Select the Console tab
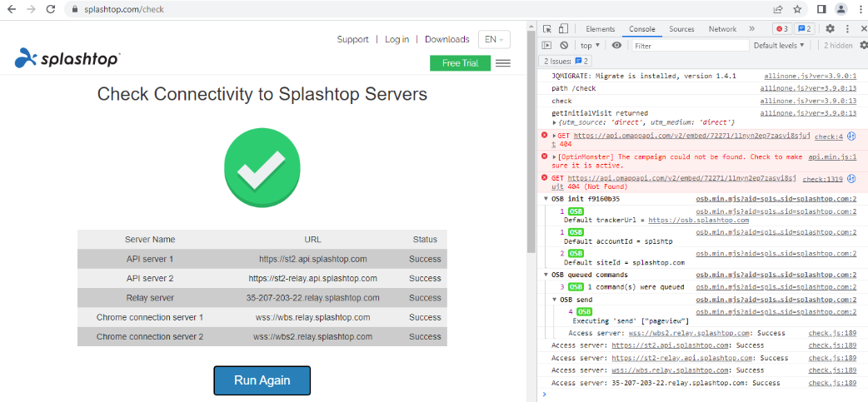 (x=642, y=29)
